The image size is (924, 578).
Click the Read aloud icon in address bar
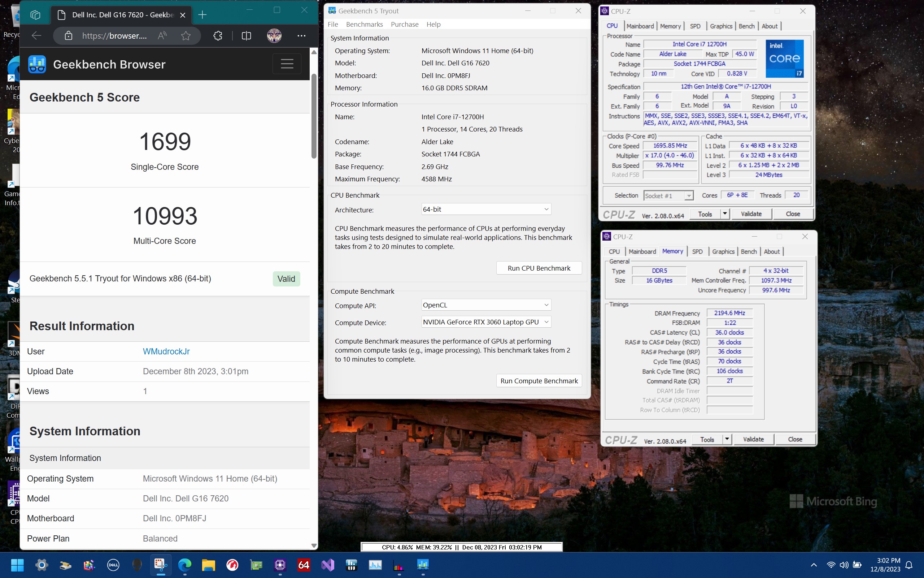pyautogui.click(x=162, y=35)
